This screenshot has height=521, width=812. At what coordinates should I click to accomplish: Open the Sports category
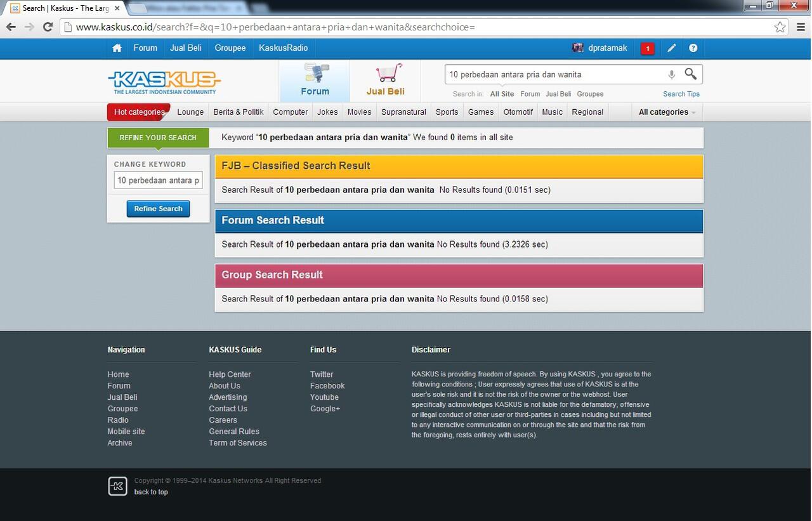click(447, 112)
